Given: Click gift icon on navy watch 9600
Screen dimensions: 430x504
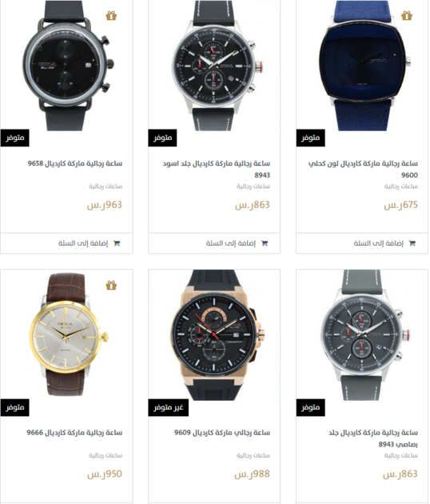Looking at the screenshot, I should (407, 16).
